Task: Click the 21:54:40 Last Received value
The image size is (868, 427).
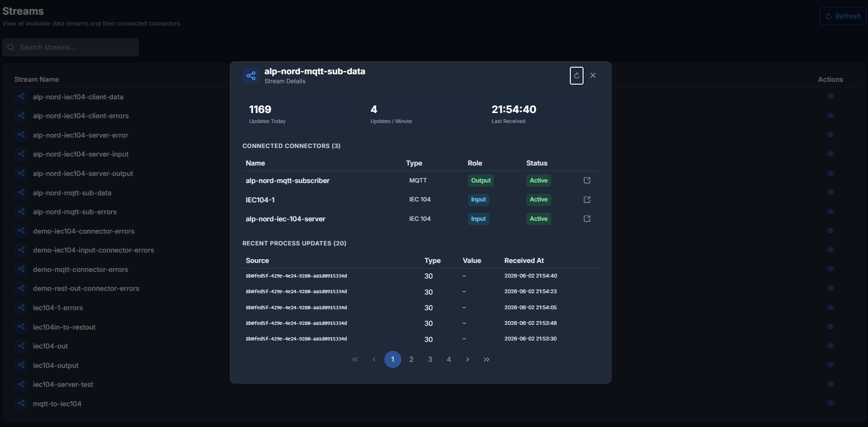Action: (x=514, y=109)
